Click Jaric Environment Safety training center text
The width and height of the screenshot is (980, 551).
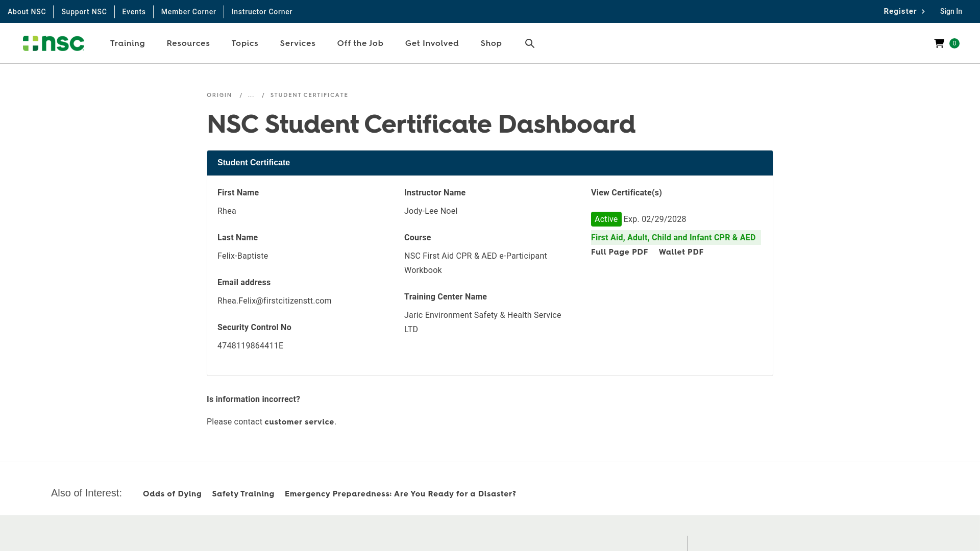[483, 322]
